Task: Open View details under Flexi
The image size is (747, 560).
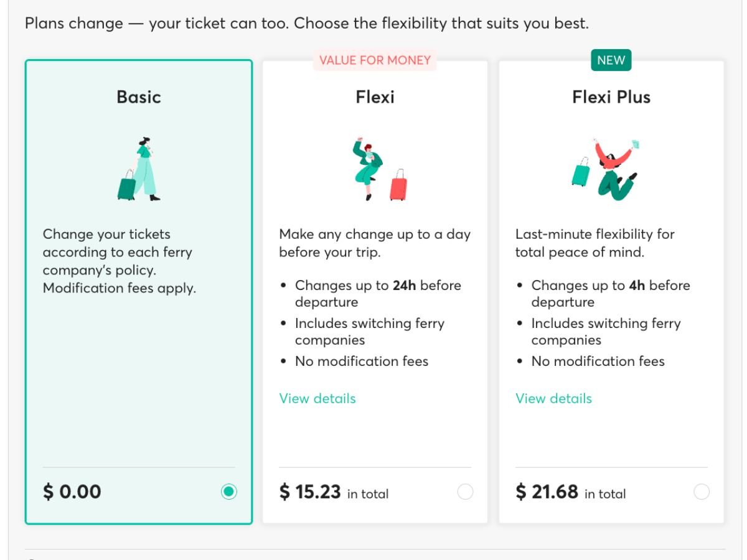Action: click(x=317, y=399)
